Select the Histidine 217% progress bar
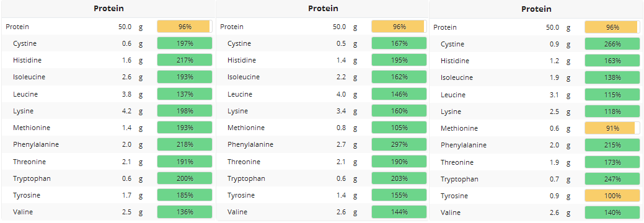Screen dimensions: 644x223 (x=185, y=60)
